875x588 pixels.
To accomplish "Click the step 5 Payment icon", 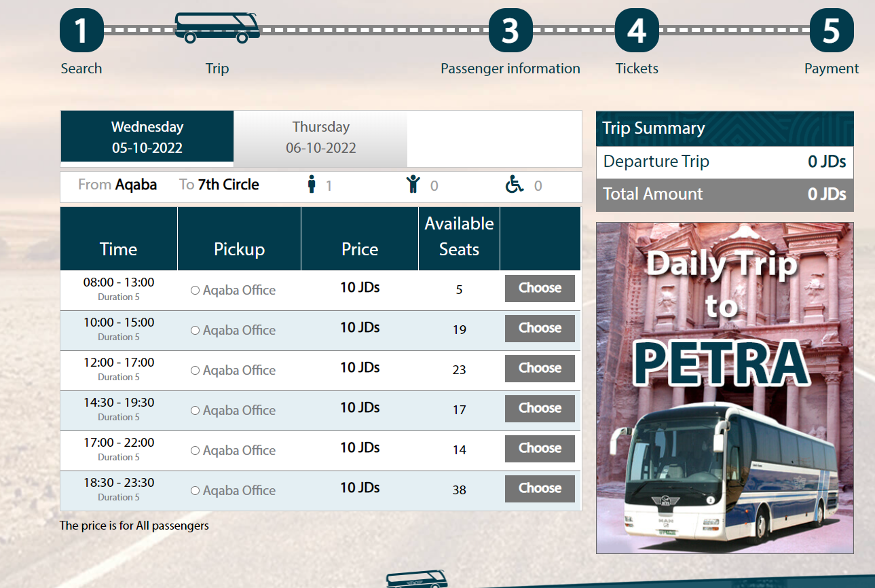I will click(x=832, y=31).
